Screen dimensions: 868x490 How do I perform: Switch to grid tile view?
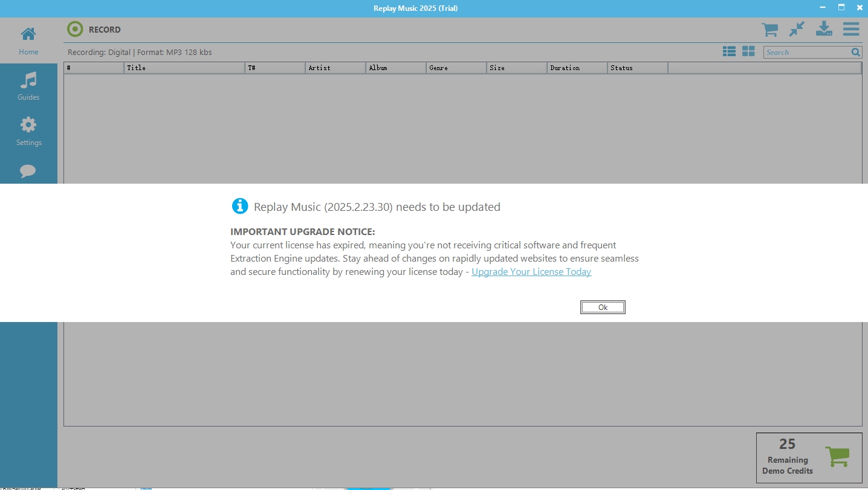click(x=748, y=52)
